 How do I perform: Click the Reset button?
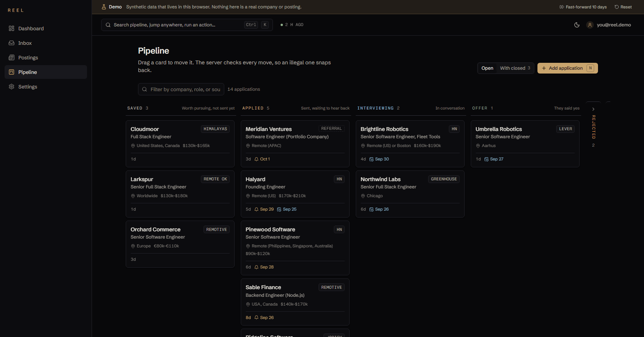click(623, 7)
